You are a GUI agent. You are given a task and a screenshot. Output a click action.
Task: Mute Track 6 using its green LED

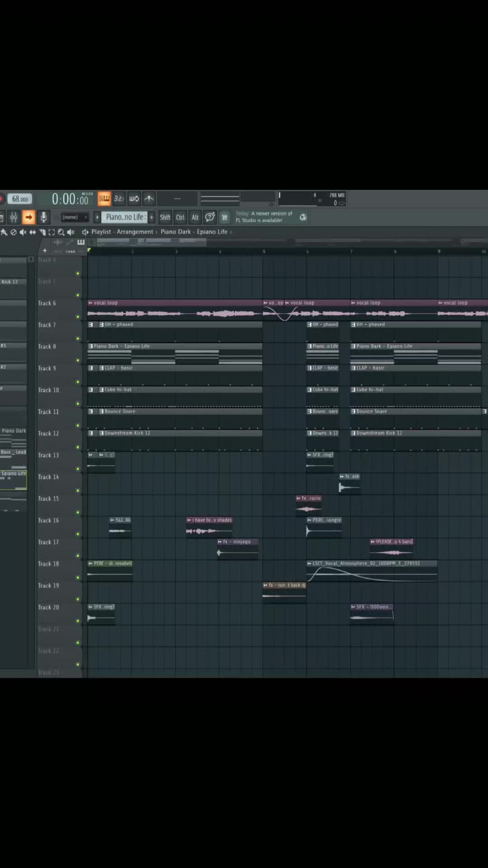(78, 316)
